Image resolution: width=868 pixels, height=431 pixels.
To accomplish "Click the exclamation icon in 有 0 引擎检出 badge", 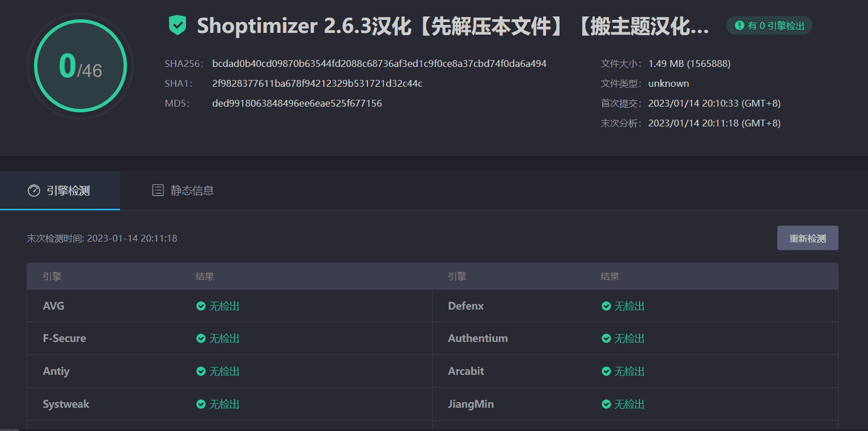I will 739,26.
